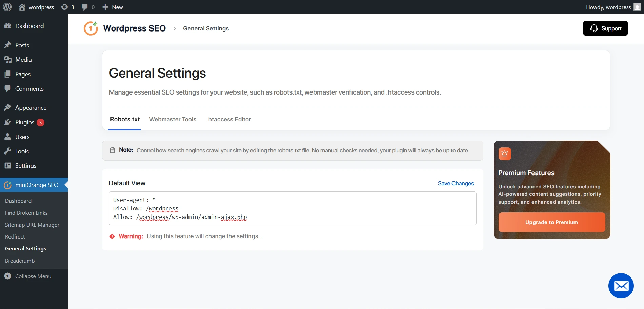
Task: Click inside the robots.txt editing area
Action: [x=291, y=208]
